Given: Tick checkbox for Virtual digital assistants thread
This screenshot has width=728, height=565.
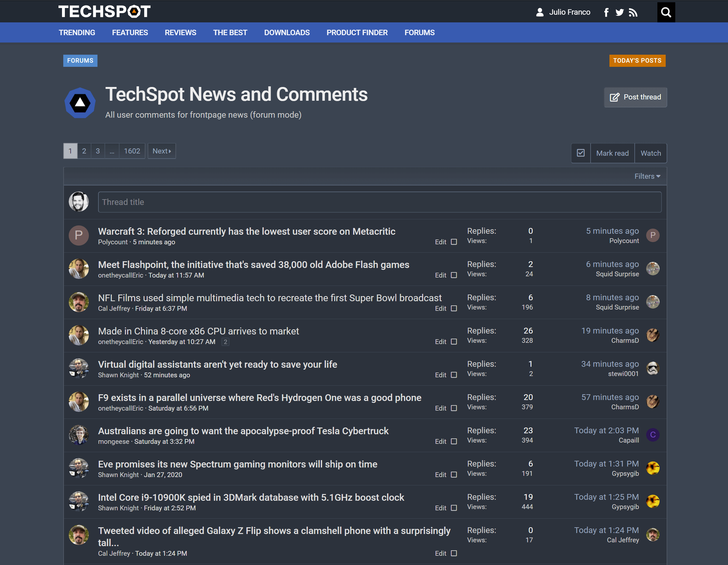Looking at the screenshot, I should pyautogui.click(x=454, y=375).
